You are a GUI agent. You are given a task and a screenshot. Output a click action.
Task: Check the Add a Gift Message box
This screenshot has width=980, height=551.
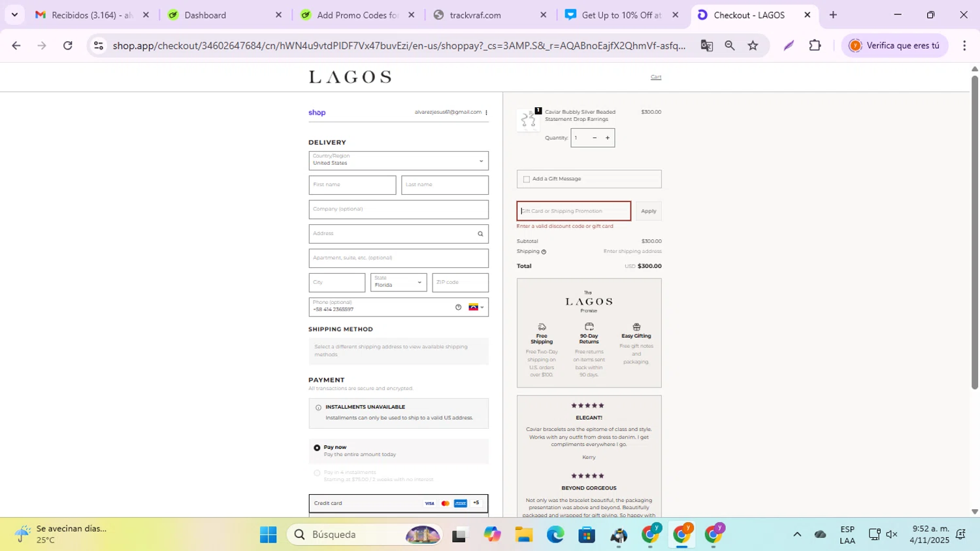pos(527,179)
